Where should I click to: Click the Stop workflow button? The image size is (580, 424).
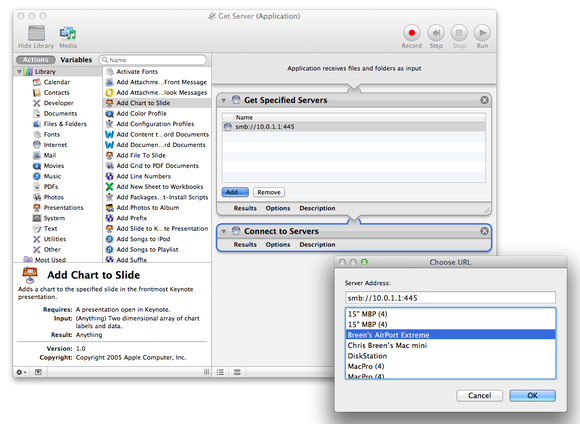click(x=459, y=33)
